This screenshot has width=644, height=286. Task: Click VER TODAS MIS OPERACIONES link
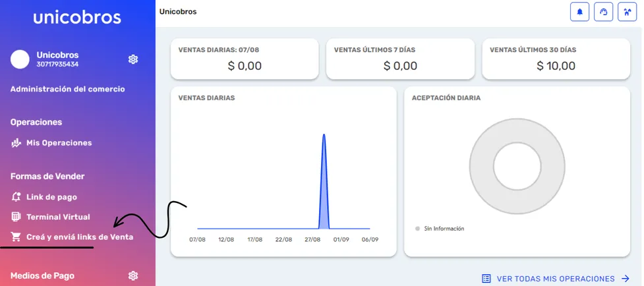556,279
